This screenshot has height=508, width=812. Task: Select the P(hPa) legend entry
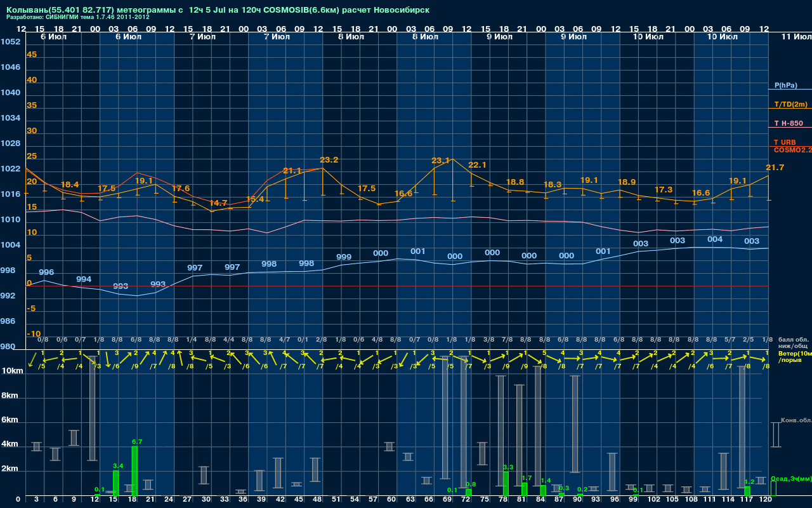(x=786, y=85)
